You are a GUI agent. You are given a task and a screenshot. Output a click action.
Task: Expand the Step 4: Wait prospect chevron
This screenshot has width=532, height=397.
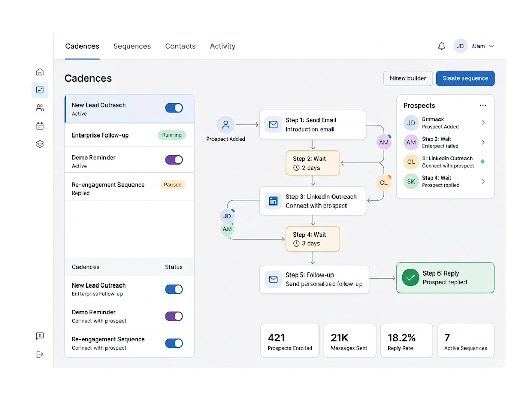pos(483,182)
